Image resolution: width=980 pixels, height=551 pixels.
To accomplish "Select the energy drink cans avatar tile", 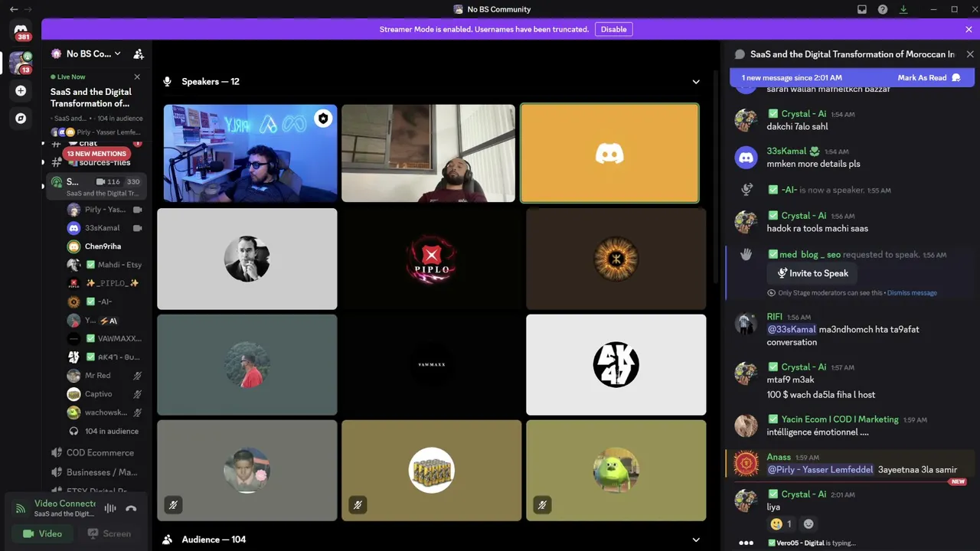I will point(432,470).
